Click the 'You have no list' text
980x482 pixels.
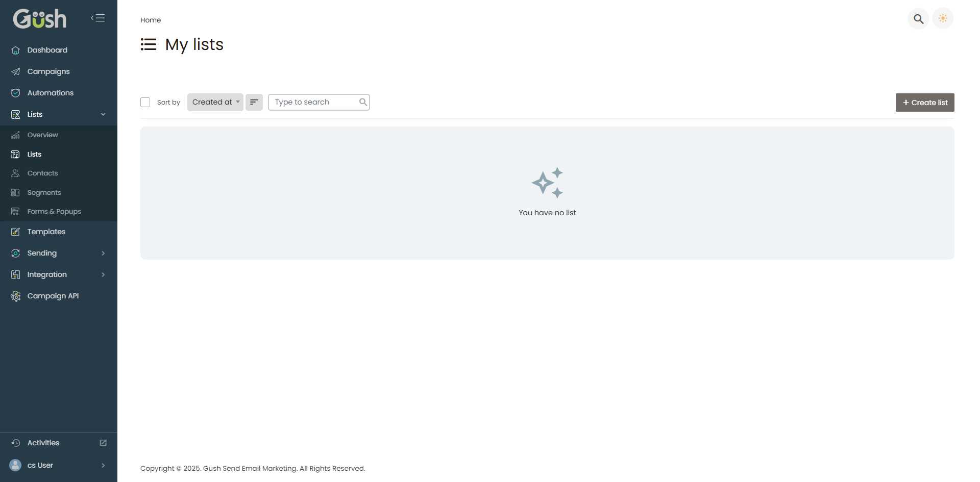(547, 213)
